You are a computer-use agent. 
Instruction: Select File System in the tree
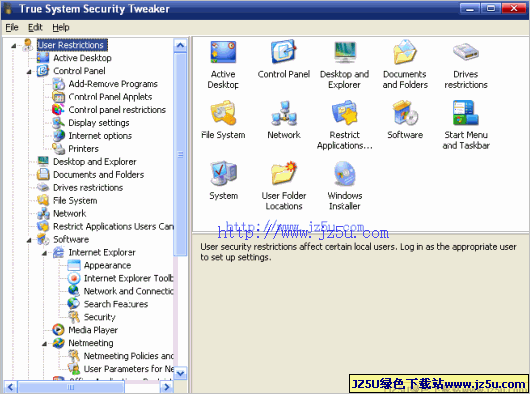(75, 201)
